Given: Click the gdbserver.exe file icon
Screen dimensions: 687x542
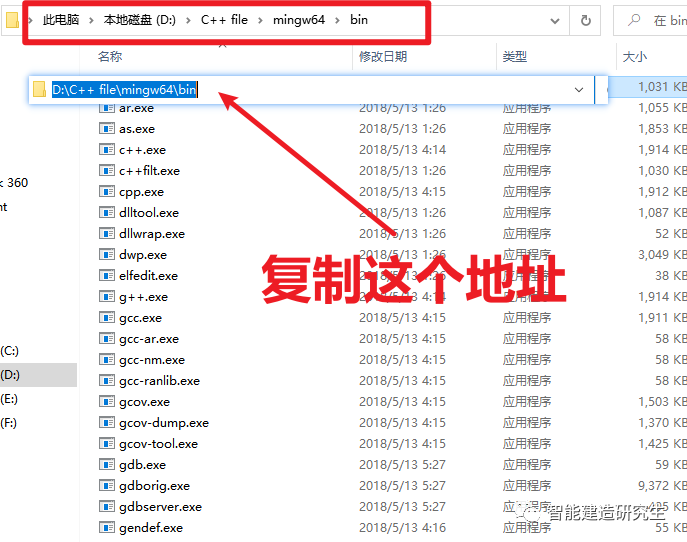Looking at the screenshot, I should pos(106,507).
